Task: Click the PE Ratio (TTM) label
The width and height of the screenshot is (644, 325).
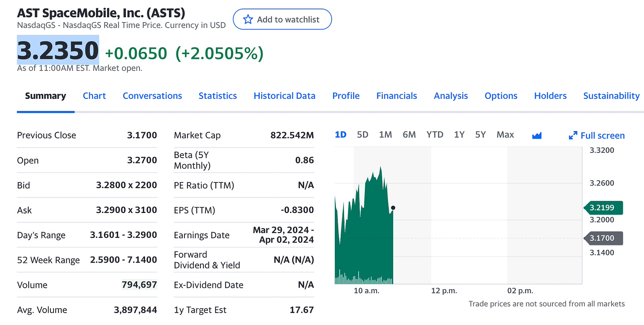Action: (204, 186)
